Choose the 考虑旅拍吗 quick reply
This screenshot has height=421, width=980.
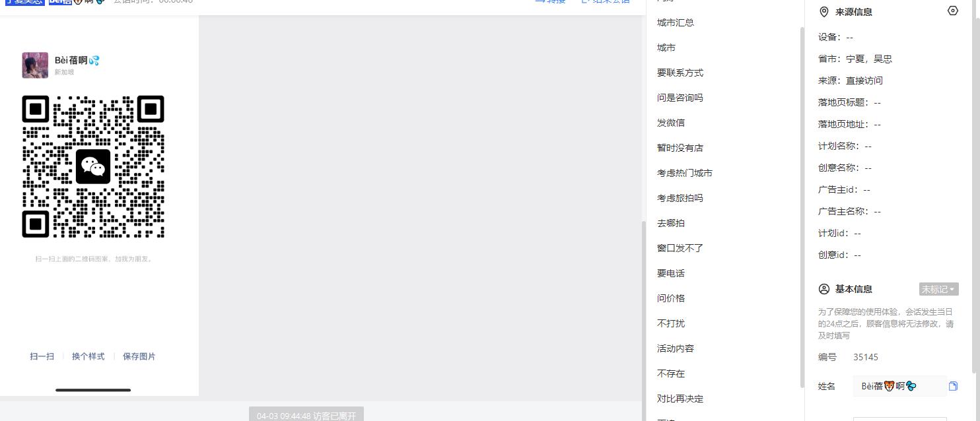680,198
